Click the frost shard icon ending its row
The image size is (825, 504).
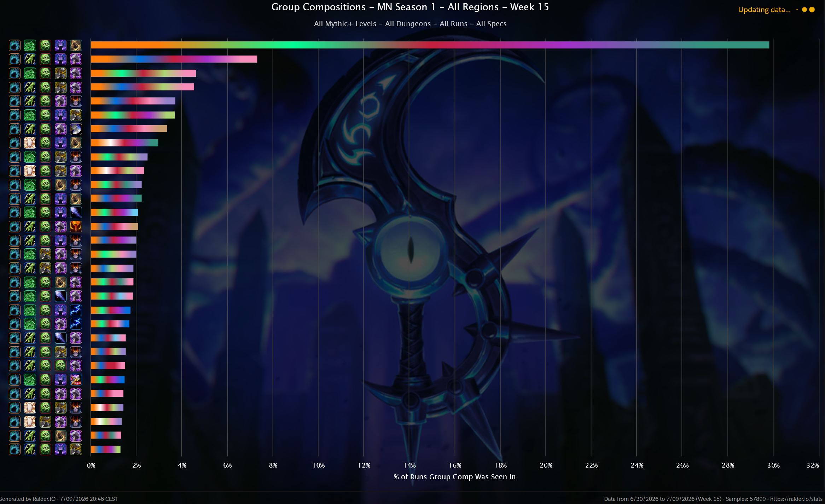click(x=76, y=212)
